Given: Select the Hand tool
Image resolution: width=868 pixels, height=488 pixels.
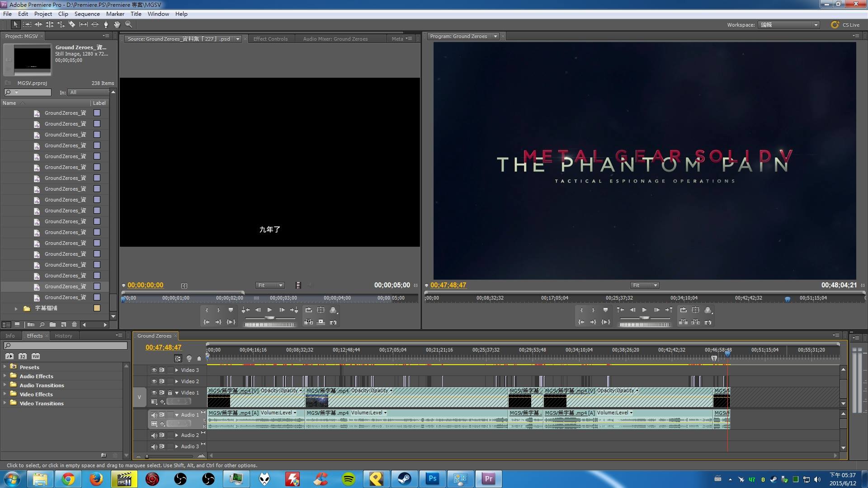Looking at the screenshot, I should (117, 24).
